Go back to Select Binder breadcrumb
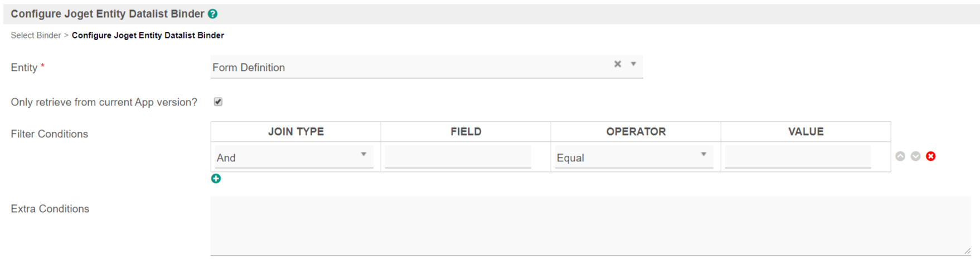 click(36, 35)
